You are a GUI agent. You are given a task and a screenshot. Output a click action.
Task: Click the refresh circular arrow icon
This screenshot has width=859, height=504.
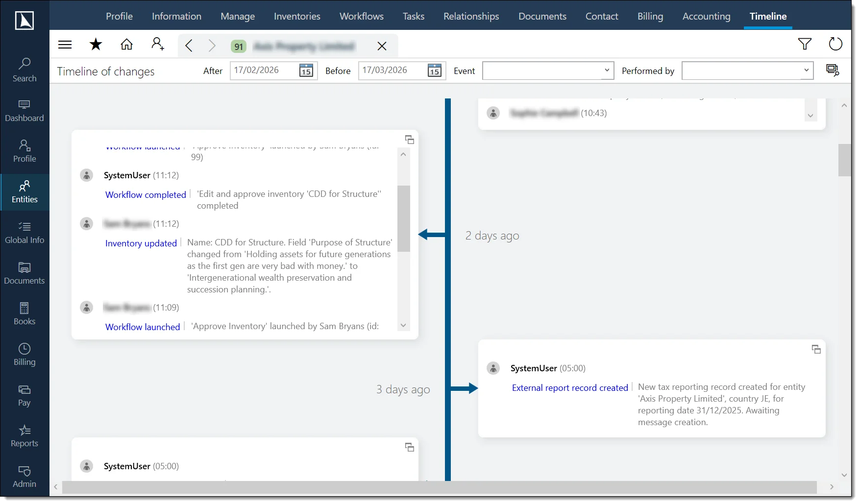pyautogui.click(x=835, y=44)
